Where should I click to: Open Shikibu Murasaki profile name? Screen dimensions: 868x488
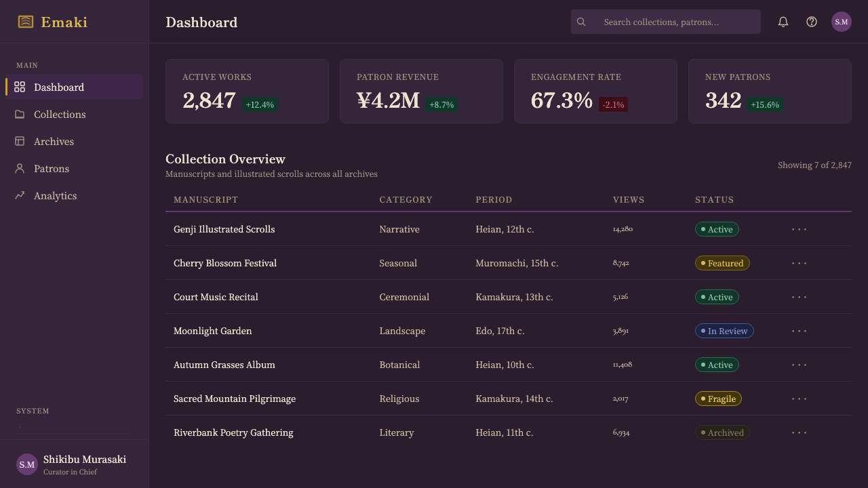point(85,459)
